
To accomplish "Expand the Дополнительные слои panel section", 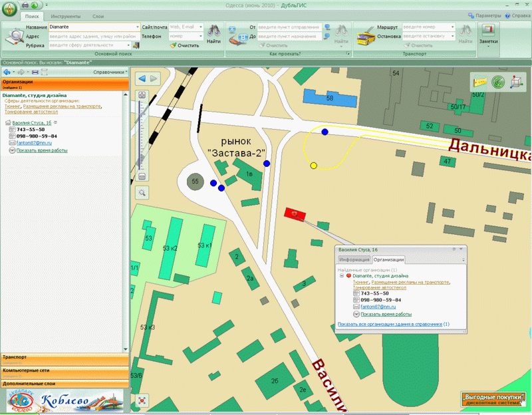I will 65,384.
